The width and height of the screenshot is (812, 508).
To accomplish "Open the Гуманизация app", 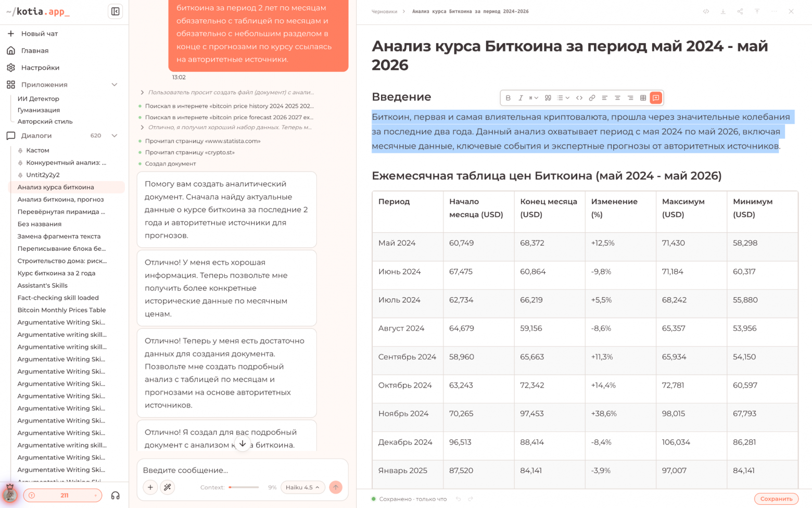I will (39, 110).
